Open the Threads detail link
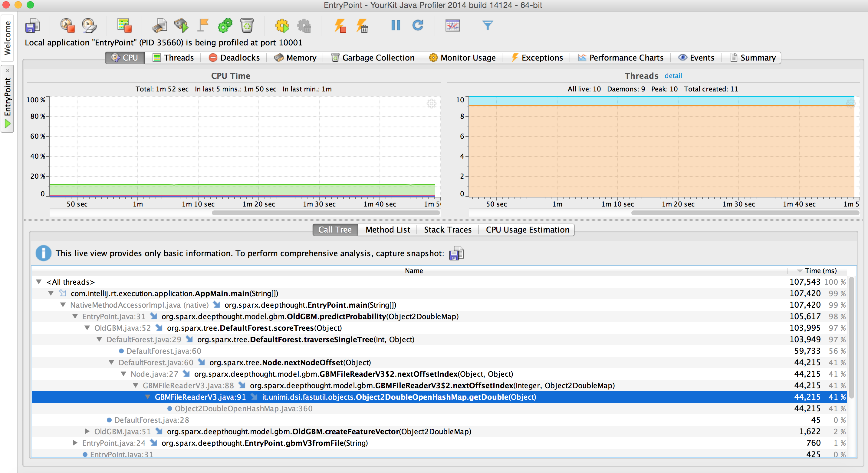The image size is (868, 473). (x=673, y=75)
